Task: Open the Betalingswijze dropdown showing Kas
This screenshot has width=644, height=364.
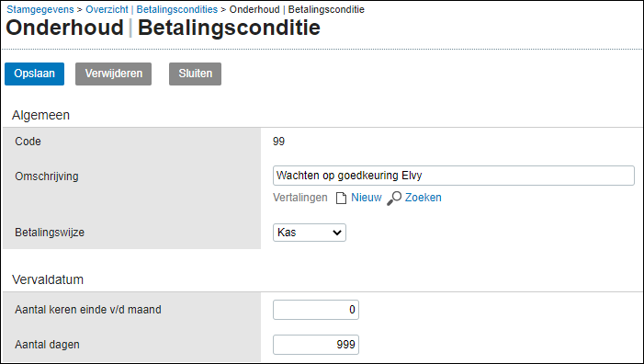Action: pyautogui.click(x=310, y=233)
